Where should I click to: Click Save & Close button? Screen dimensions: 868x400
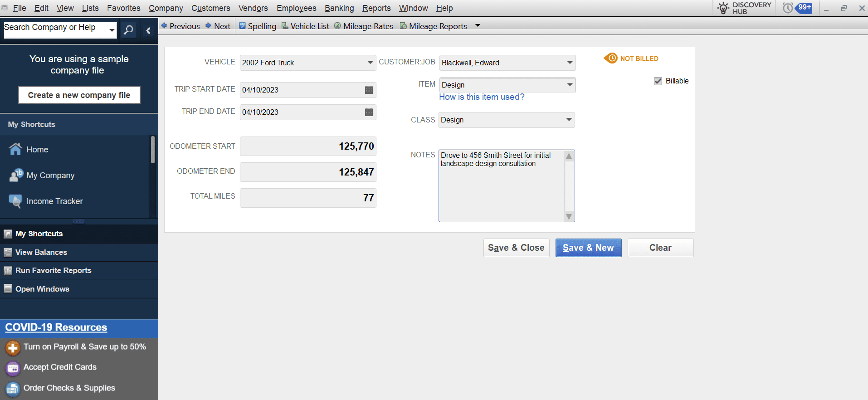516,248
